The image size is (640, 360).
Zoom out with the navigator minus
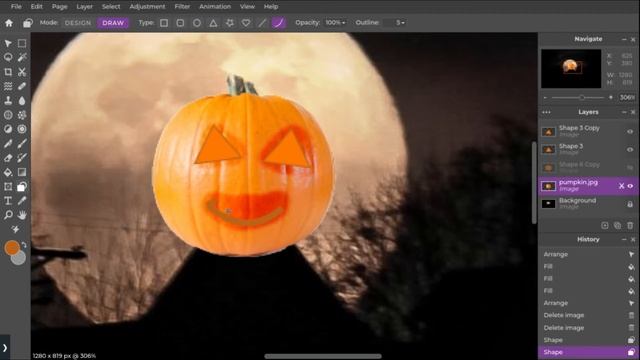(x=545, y=98)
